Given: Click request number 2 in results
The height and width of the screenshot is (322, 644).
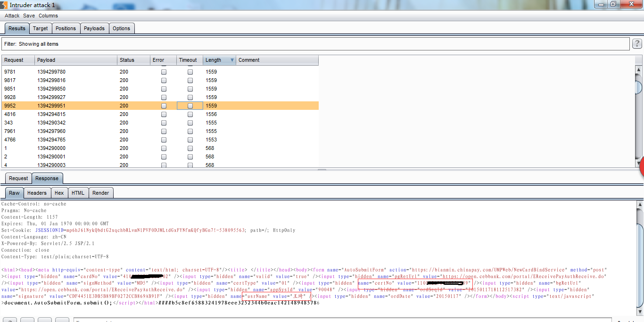Looking at the screenshot, I should coord(6,157).
